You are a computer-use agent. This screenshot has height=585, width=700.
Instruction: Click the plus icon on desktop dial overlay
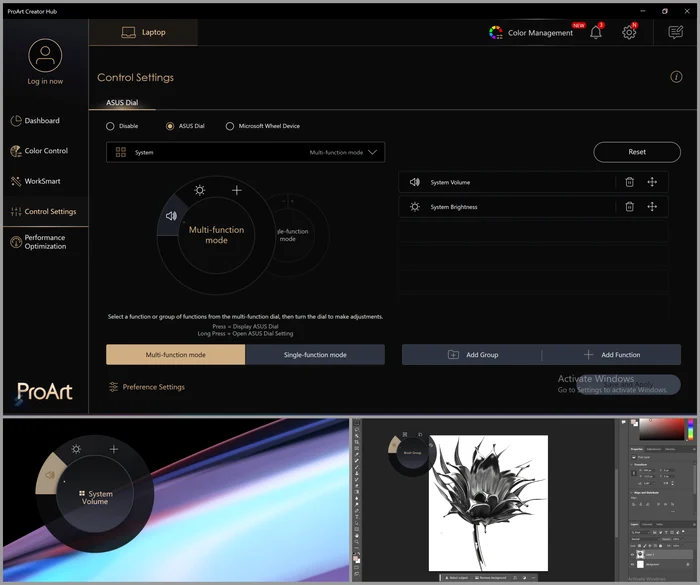114,449
